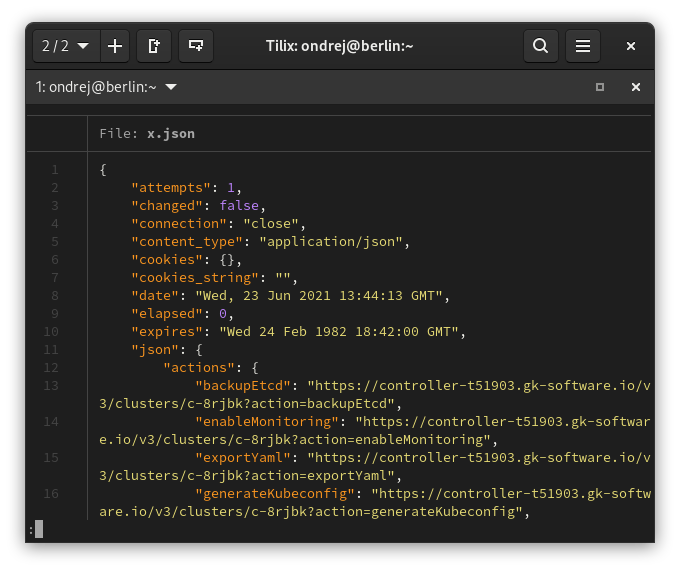This screenshot has height=571, width=680.
Task: Click the window title 'Tilix: ondrej@berlin:~'
Action: coord(339,46)
